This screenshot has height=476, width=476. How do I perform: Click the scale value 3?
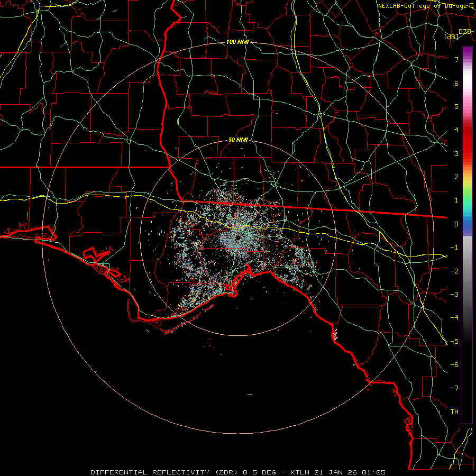(x=456, y=153)
